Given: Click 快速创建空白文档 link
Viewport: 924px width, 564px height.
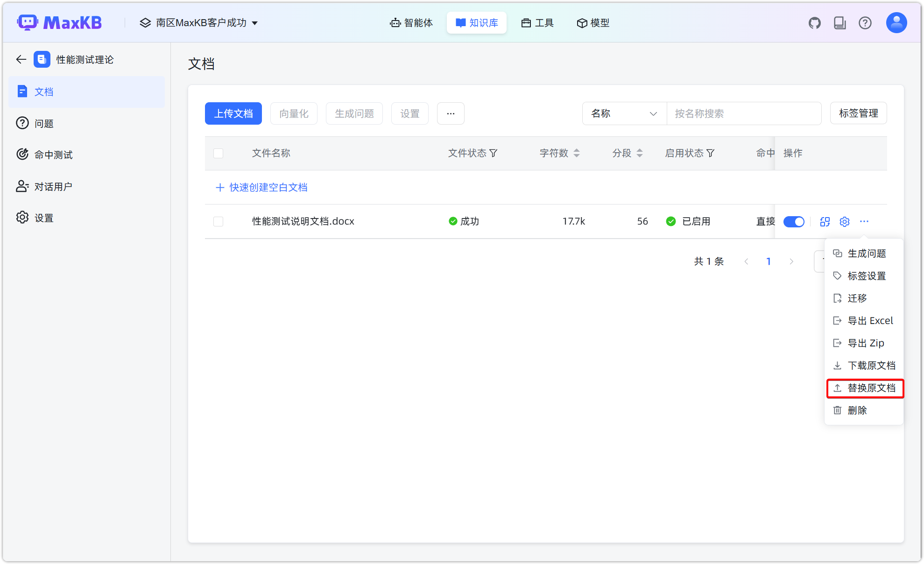Looking at the screenshot, I should [261, 187].
